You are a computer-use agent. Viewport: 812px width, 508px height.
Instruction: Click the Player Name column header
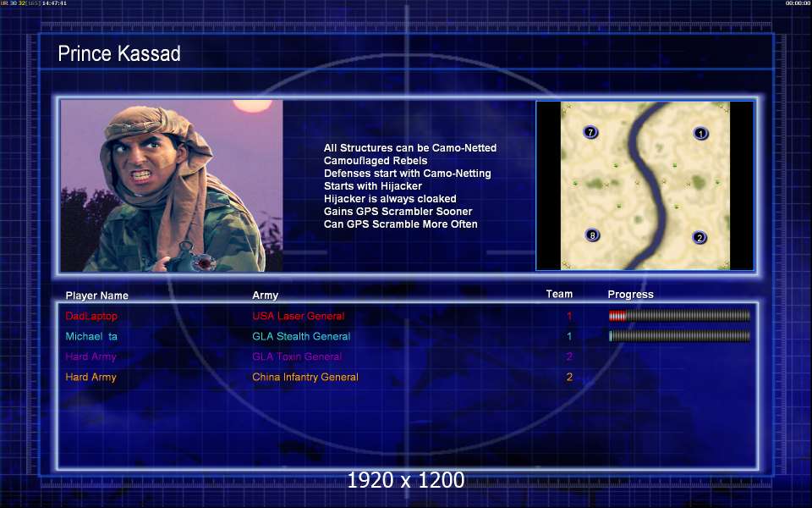(x=96, y=295)
